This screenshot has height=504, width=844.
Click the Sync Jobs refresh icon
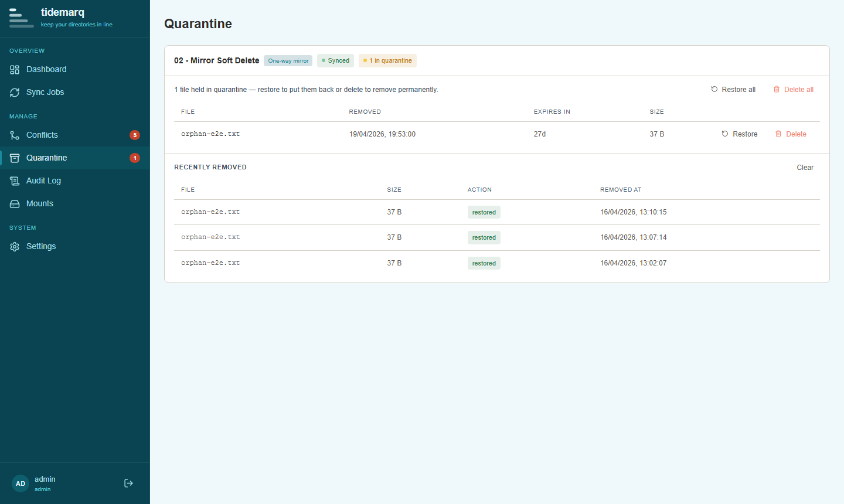click(x=15, y=93)
